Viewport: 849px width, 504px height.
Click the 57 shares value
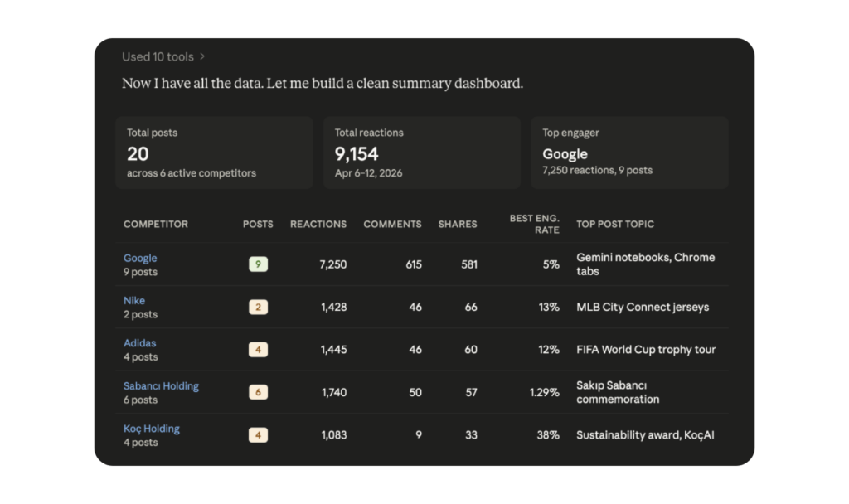coord(472,393)
